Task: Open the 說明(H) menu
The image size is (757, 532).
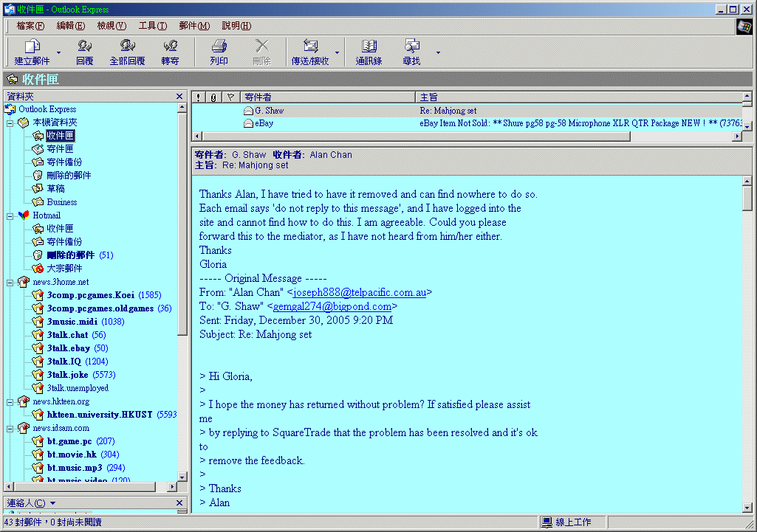Action: coord(236,26)
